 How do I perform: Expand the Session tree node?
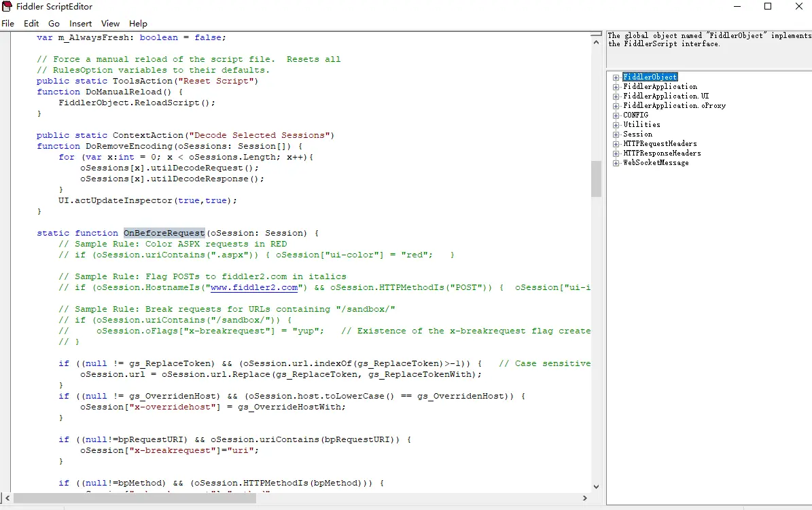coord(616,134)
